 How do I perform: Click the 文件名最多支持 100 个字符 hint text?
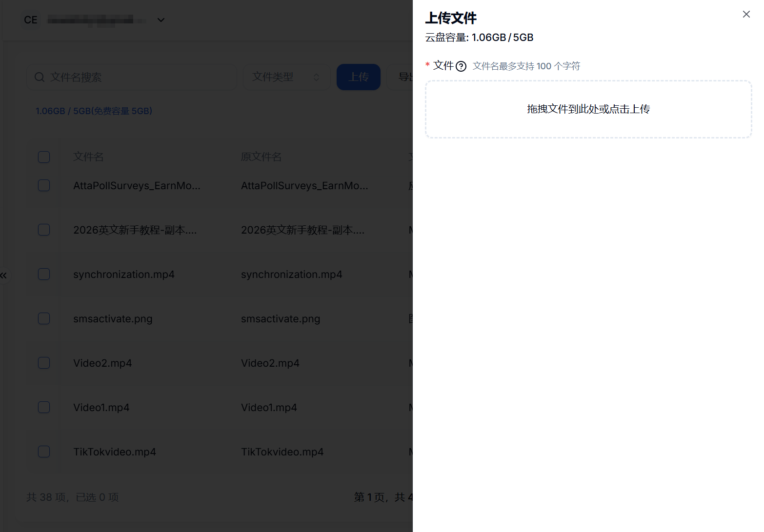[x=526, y=66]
